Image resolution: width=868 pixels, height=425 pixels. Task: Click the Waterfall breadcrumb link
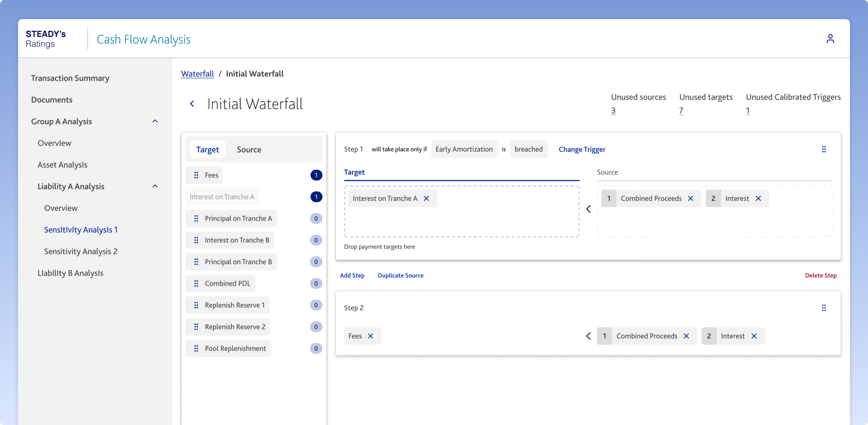pos(197,74)
